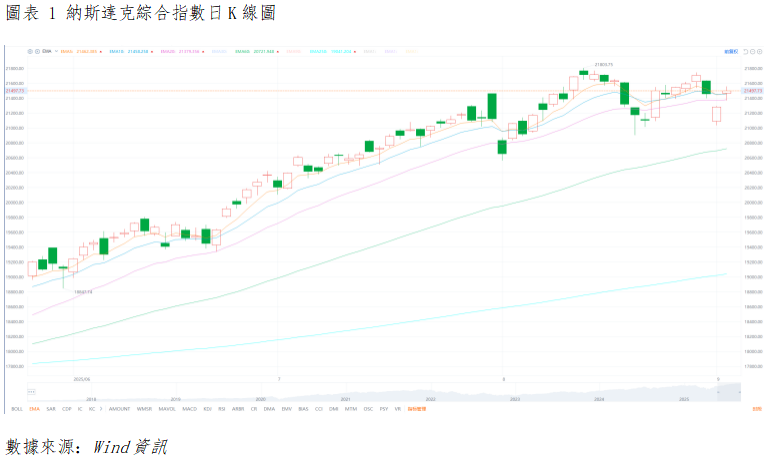Open the EMA indicator dropdown arrow
This screenshot has width=772, height=462.
[56, 51]
